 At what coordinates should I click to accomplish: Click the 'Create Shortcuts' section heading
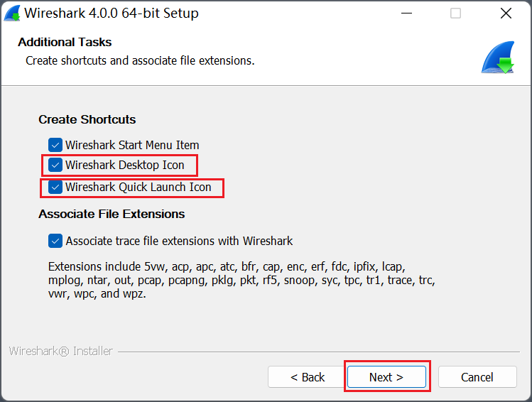[x=87, y=119]
